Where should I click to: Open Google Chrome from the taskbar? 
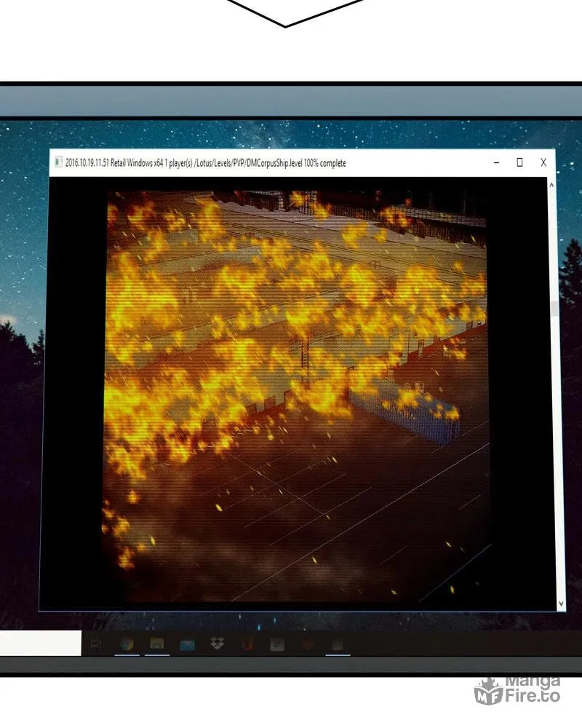[x=127, y=644]
